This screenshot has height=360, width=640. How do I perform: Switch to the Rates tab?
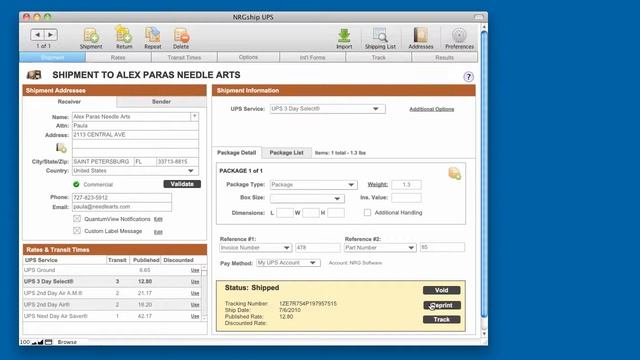118,58
